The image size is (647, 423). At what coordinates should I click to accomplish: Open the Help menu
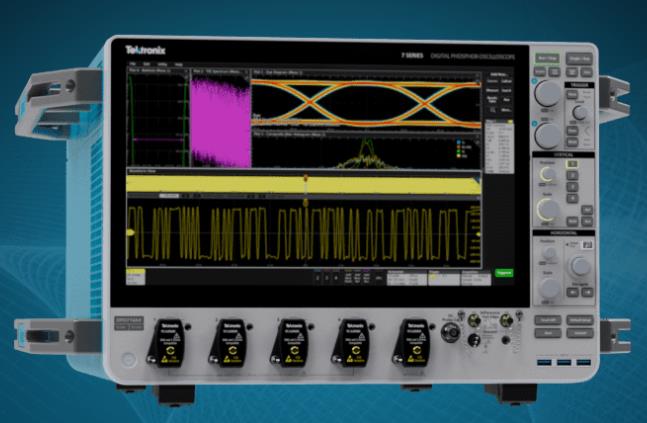pos(177,64)
